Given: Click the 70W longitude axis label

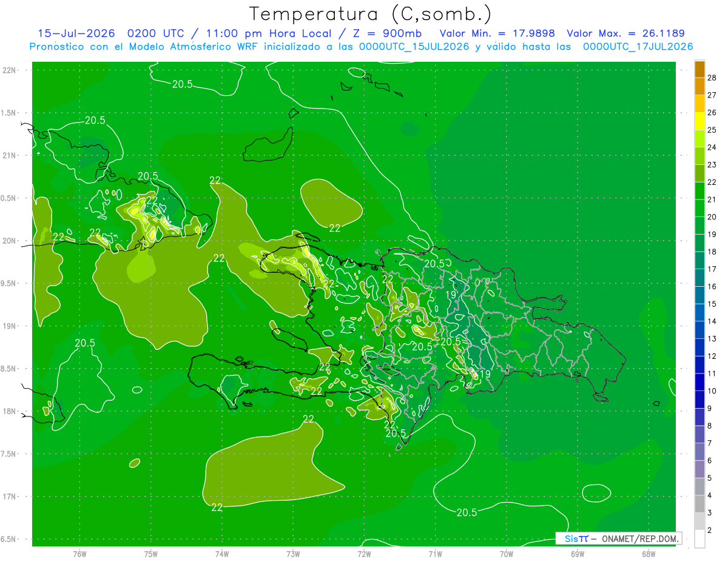Looking at the screenshot, I should [x=506, y=554].
